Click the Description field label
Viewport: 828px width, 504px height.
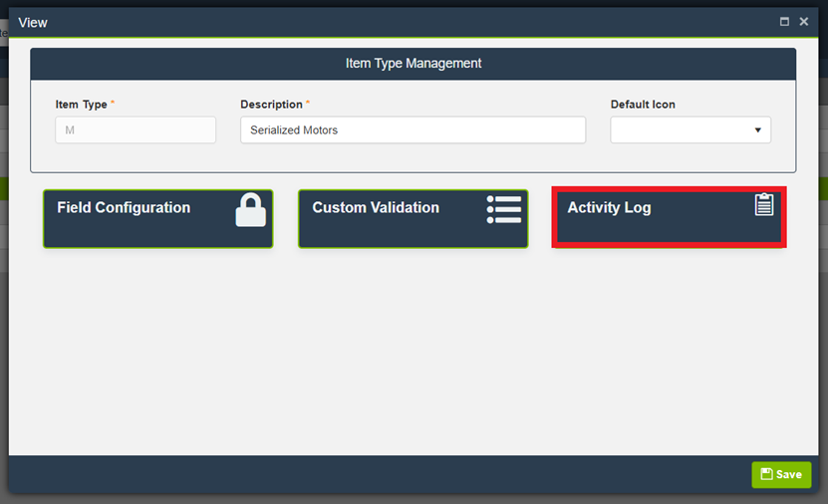click(x=271, y=105)
